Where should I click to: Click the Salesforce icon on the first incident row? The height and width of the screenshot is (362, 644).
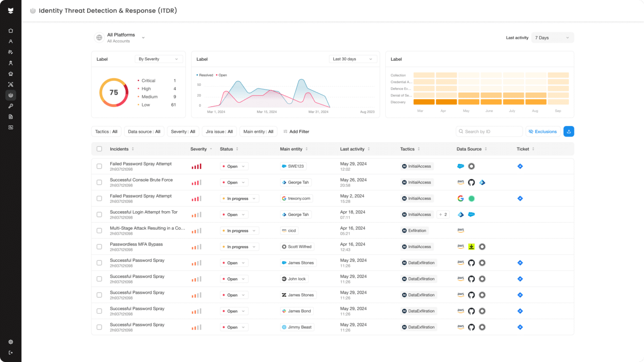click(460, 166)
